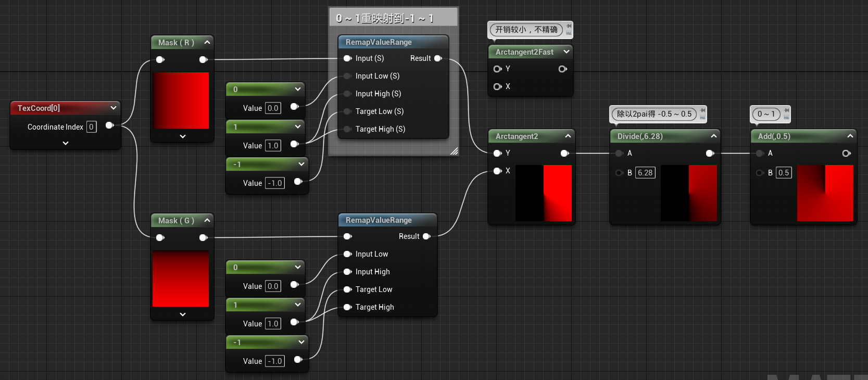
Task: Select the '开销较小，不精确' comment text
Action: coord(526,30)
